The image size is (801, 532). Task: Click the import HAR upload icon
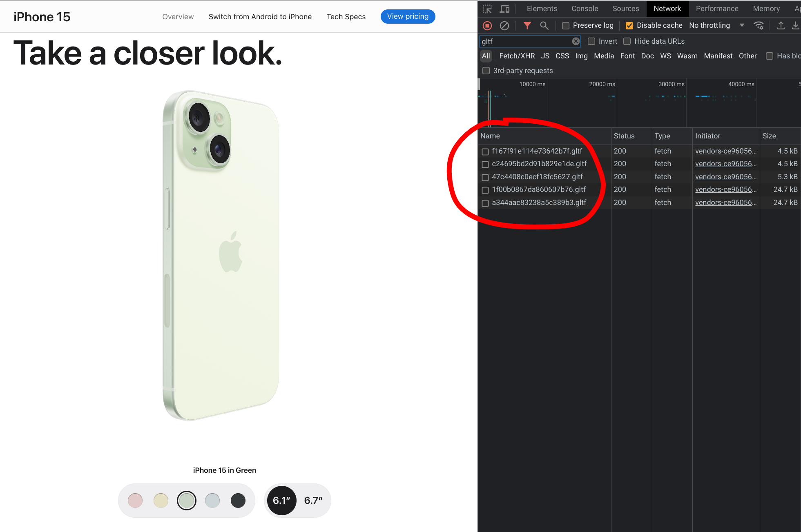pos(781,25)
